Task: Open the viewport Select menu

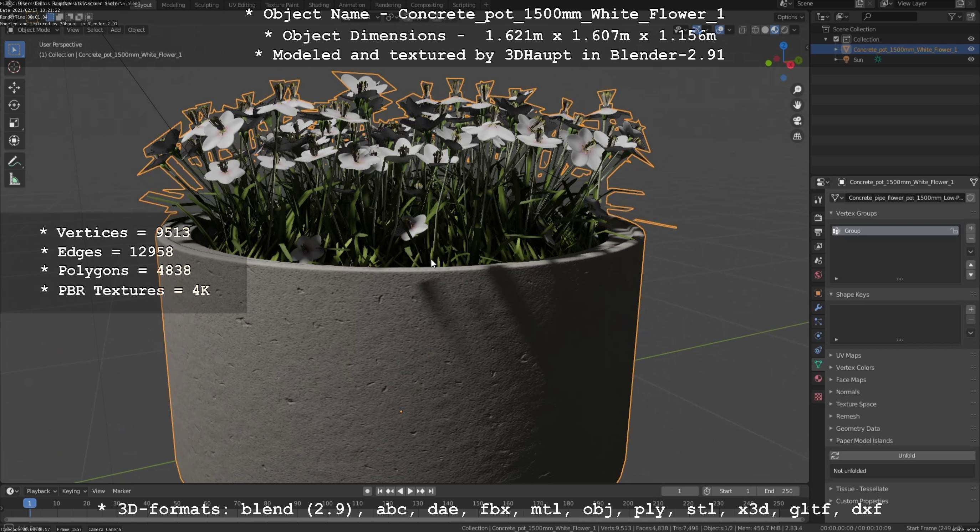Action: pos(95,30)
